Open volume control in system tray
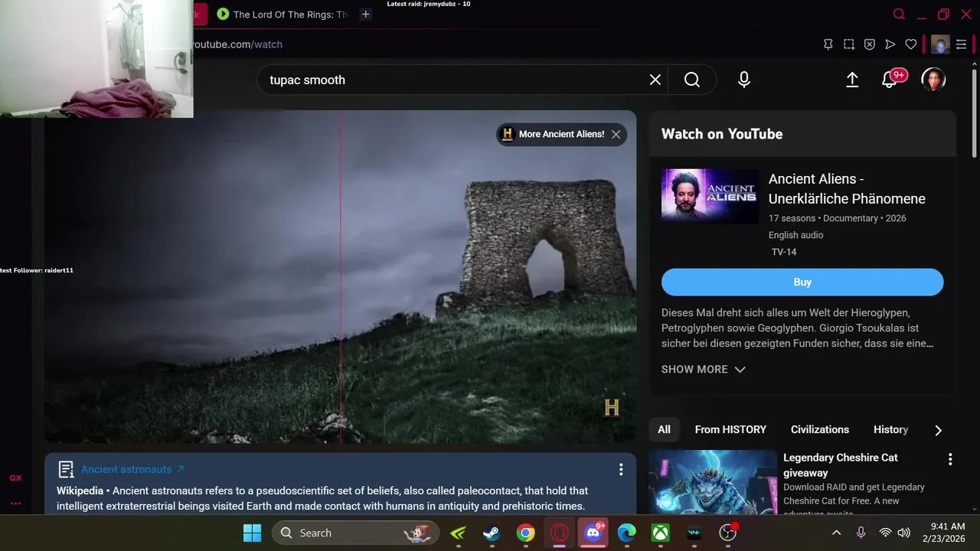Image resolution: width=980 pixels, height=551 pixels. pyautogui.click(x=904, y=533)
